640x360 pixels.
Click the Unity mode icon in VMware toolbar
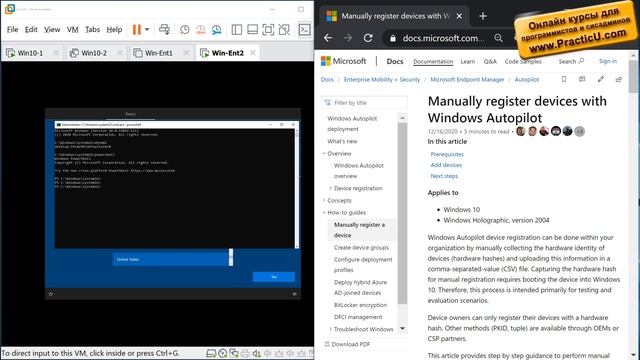284,29
